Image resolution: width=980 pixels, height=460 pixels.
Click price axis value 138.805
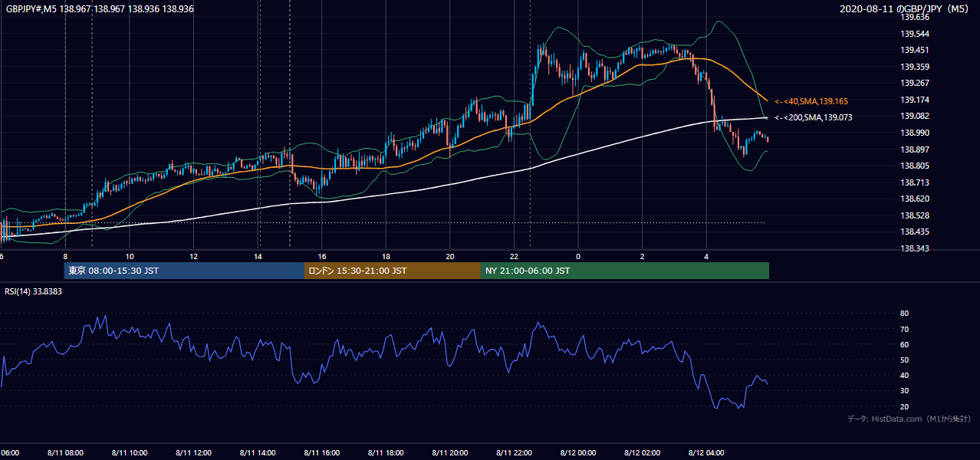tap(915, 166)
